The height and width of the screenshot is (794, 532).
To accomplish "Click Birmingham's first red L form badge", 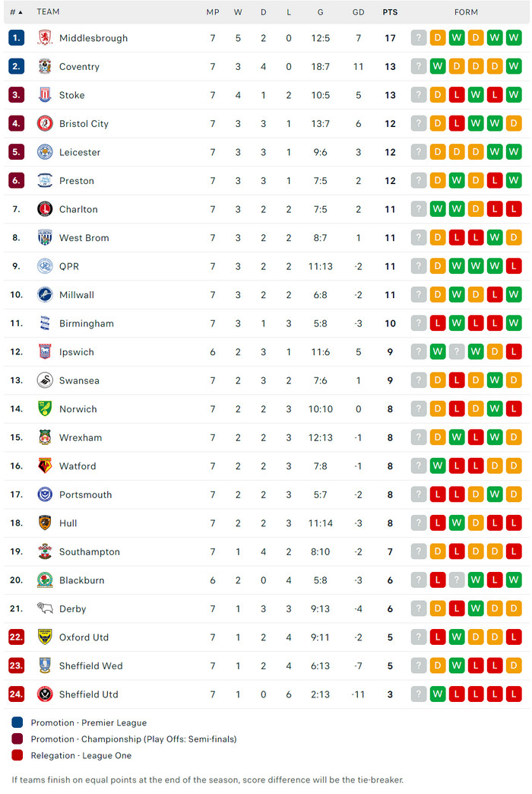I will click(x=438, y=324).
